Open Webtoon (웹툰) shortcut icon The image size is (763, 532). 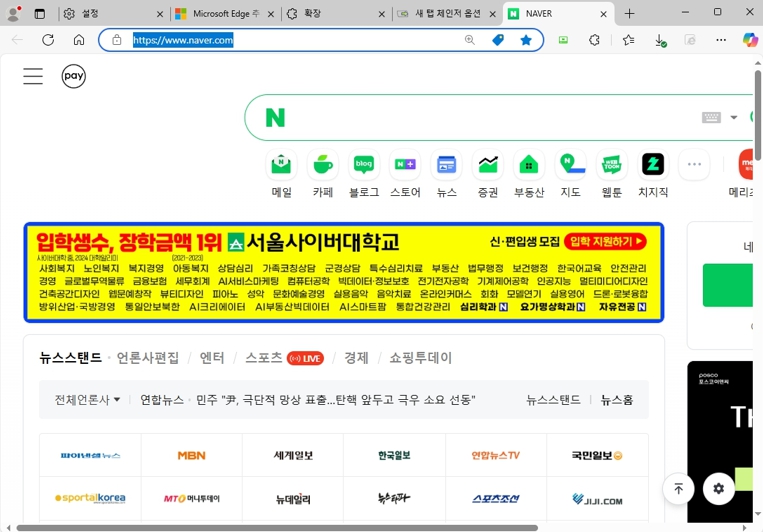pos(612,165)
